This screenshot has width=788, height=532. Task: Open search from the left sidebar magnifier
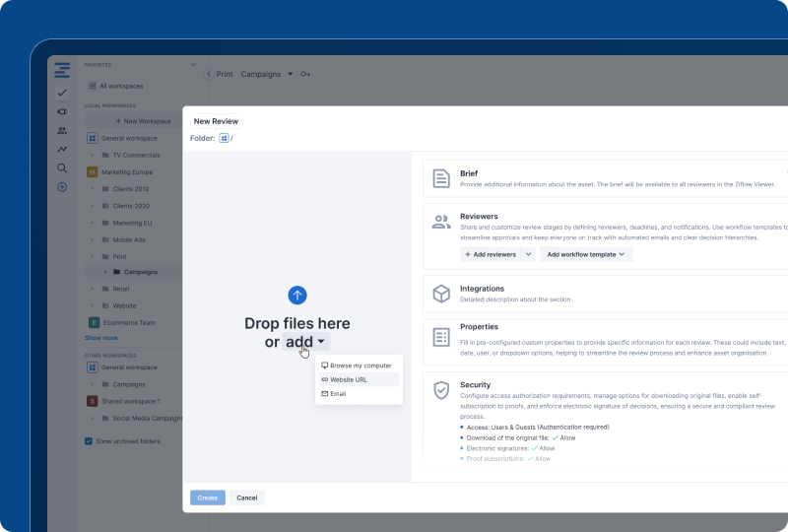click(x=62, y=168)
